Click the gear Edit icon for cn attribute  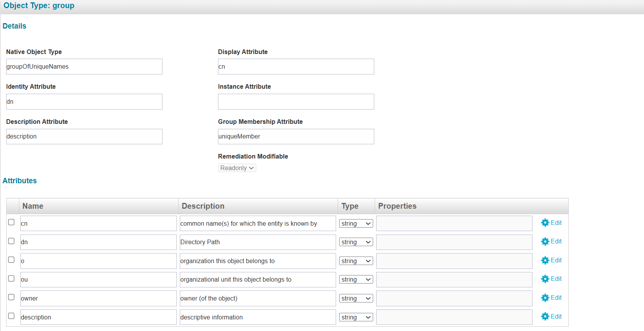(x=545, y=223)
